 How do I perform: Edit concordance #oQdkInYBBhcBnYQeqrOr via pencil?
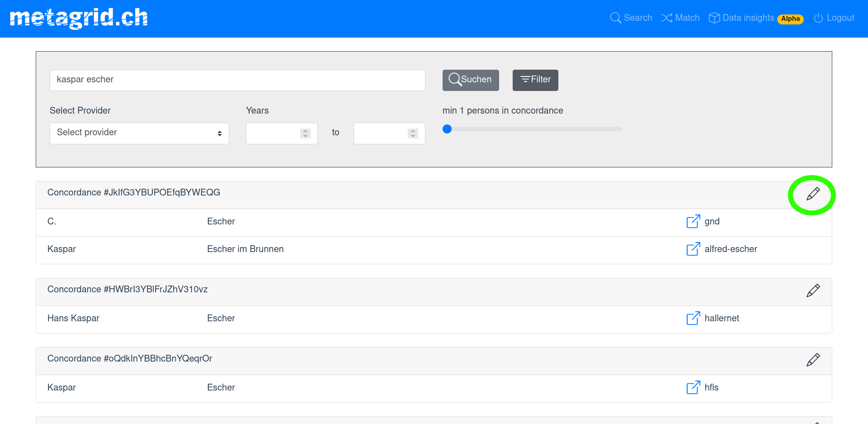pos(813,360)
